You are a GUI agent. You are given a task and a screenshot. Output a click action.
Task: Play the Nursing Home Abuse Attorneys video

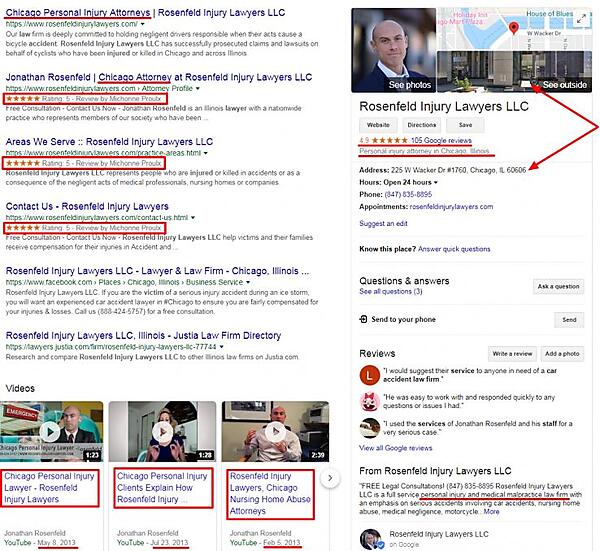click(x=275, y=432)
